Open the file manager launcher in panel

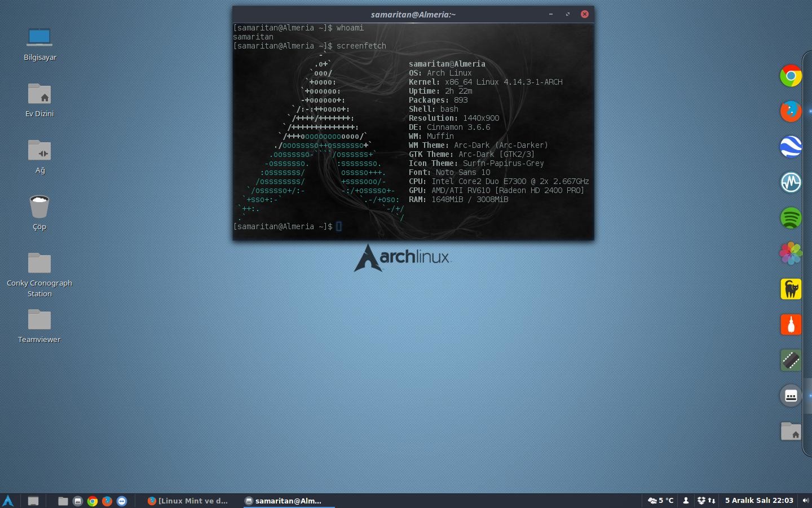(63, 501)
